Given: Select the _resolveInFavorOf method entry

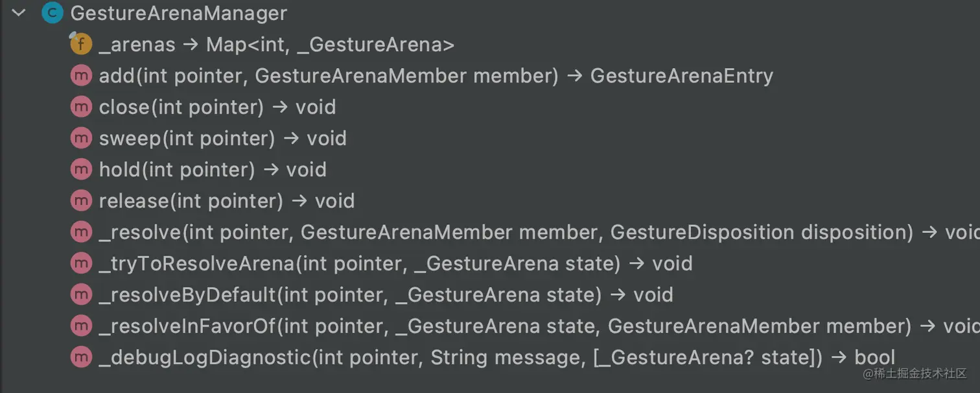Looking at the screenshot, I should 539,326.
